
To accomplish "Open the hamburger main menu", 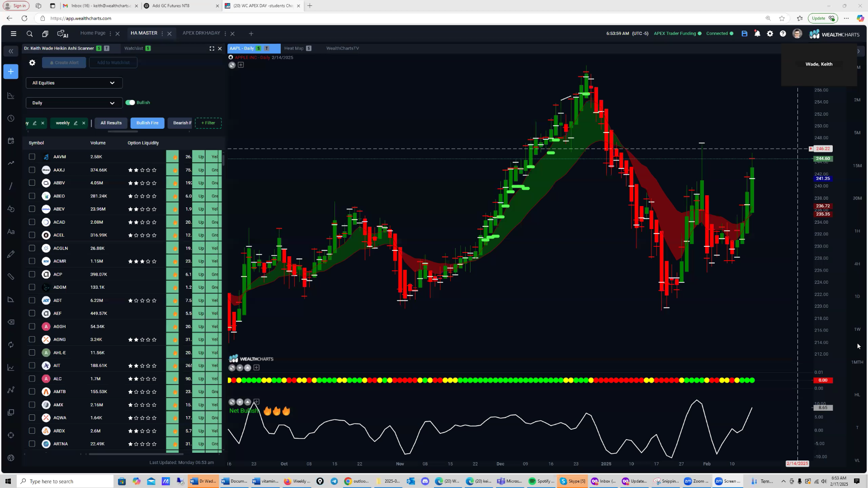I will coord(14,34).
